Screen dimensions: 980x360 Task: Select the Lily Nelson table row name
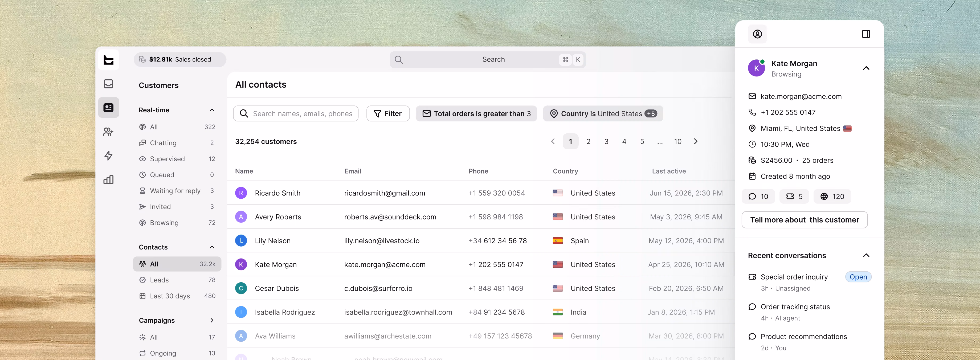[272, 240]
